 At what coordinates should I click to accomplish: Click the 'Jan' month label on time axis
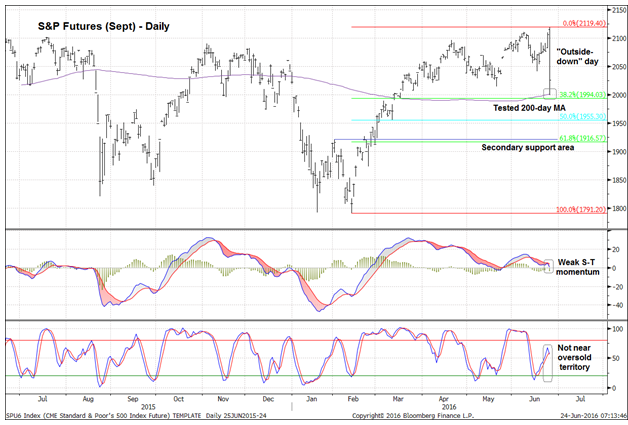coord(312,399)
